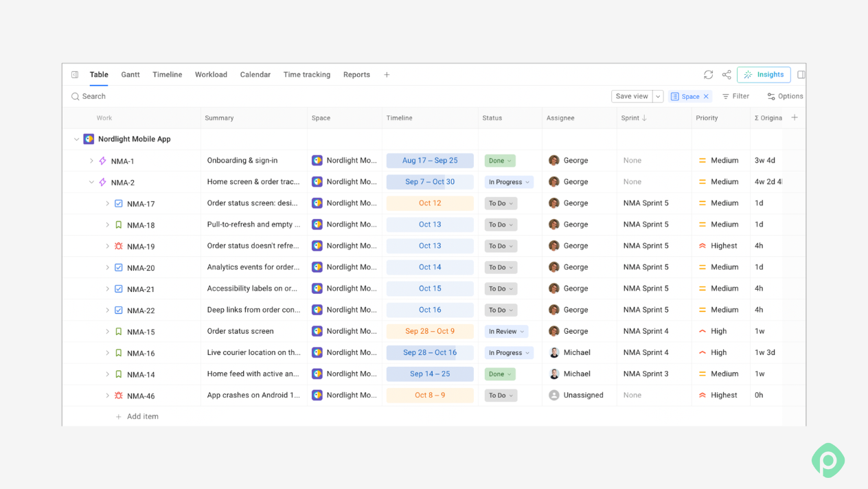
Task: Click the Oct 12 timeline cell for NMA-17
Action: [430, 203]
